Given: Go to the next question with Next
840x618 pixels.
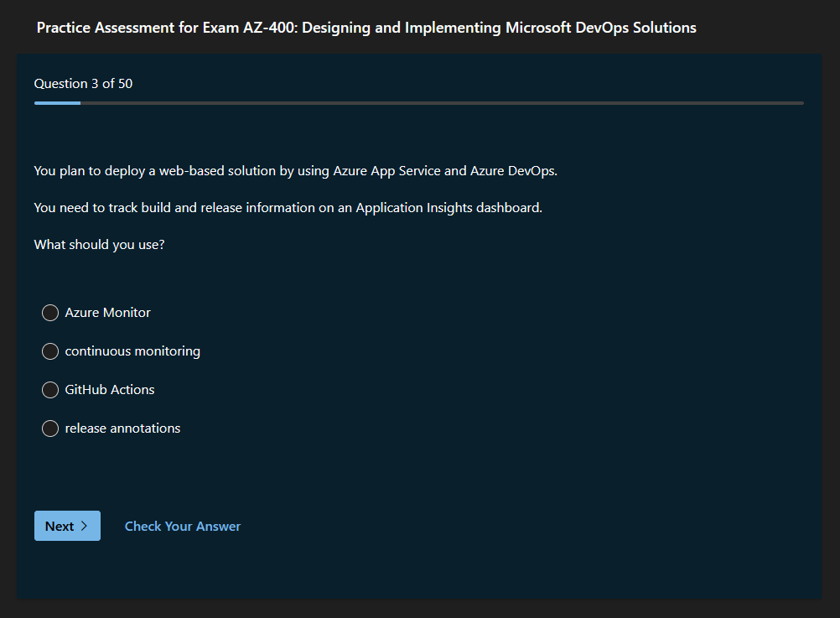Looking at the screenshot, I should pos(68,526).
